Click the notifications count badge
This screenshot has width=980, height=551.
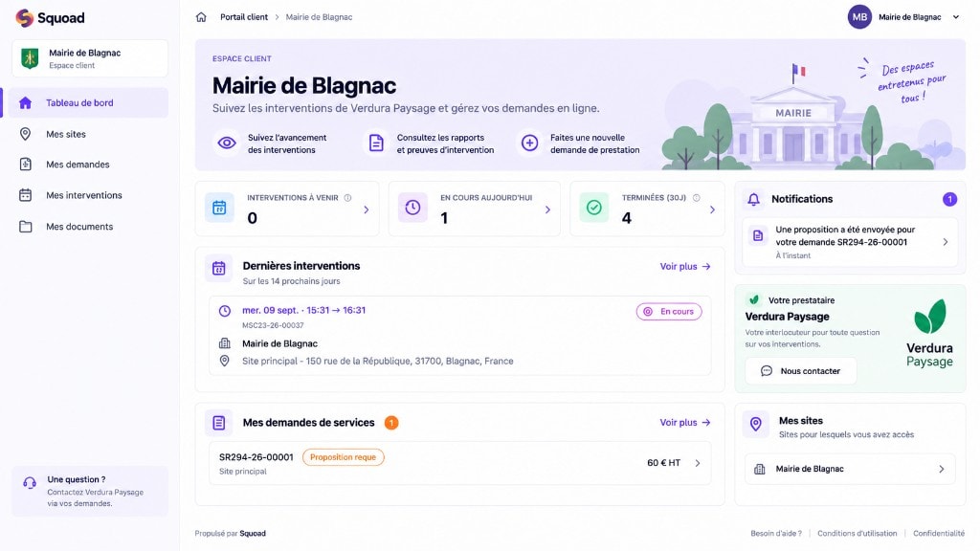click(949, 199)
